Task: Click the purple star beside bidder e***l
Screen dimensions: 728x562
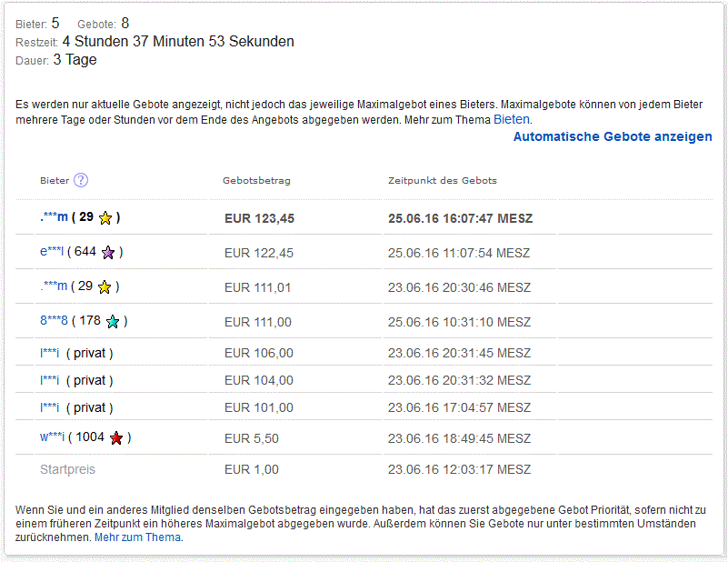Action: point(108,253)
